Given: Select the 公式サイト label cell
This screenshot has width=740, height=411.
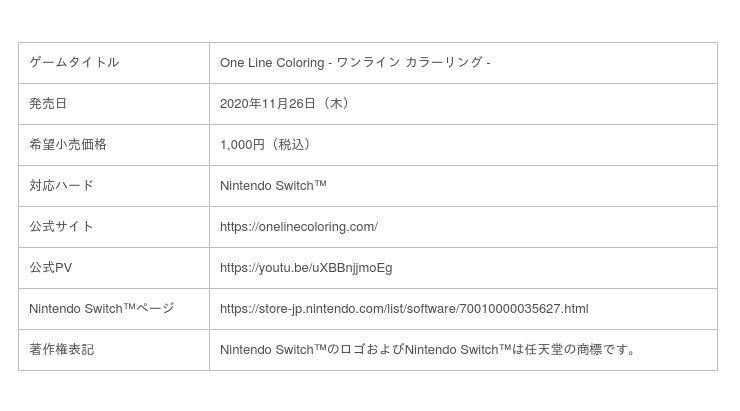Looking at the screenshot, I should pos(61,227).
